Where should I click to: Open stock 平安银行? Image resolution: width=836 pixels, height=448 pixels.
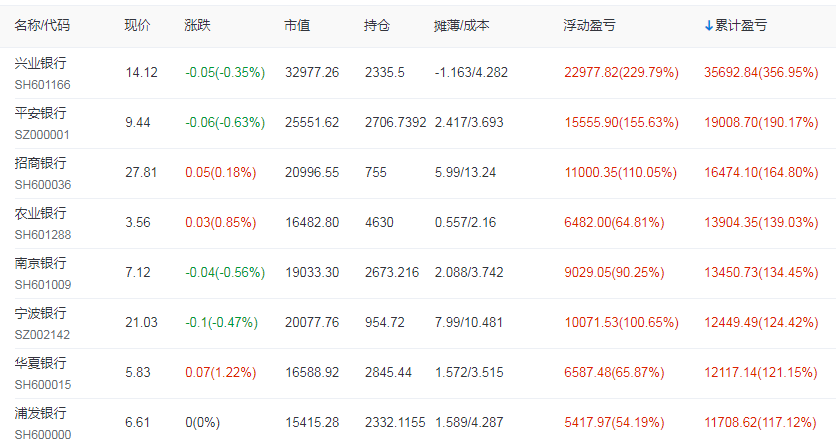click(x=41, y=113)
